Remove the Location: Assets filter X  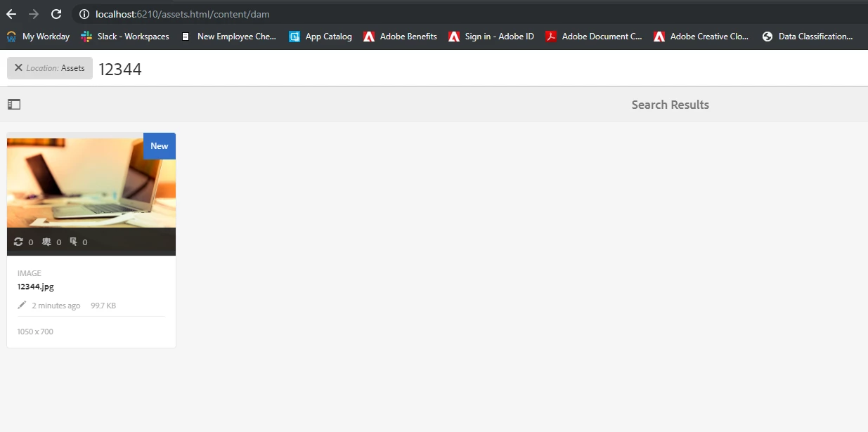coord(18,68)
